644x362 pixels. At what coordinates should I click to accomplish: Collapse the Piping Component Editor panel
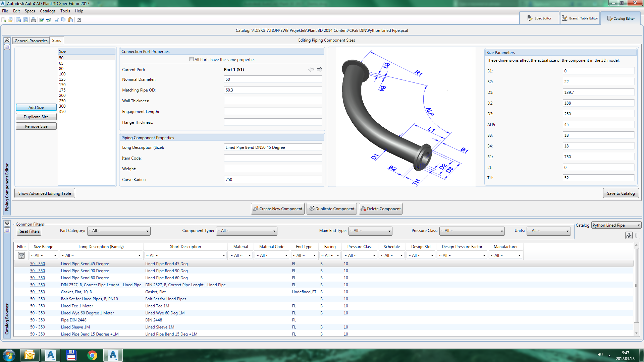(x=7, y=40)
